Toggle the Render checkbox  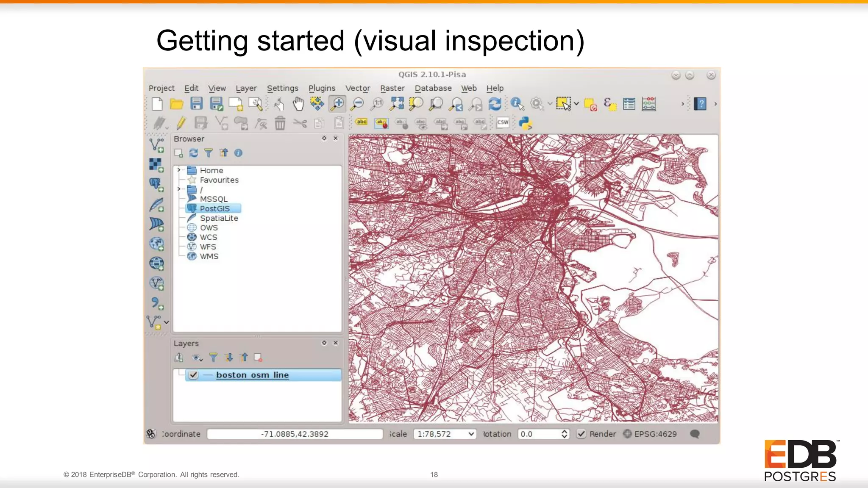[581, 434]
